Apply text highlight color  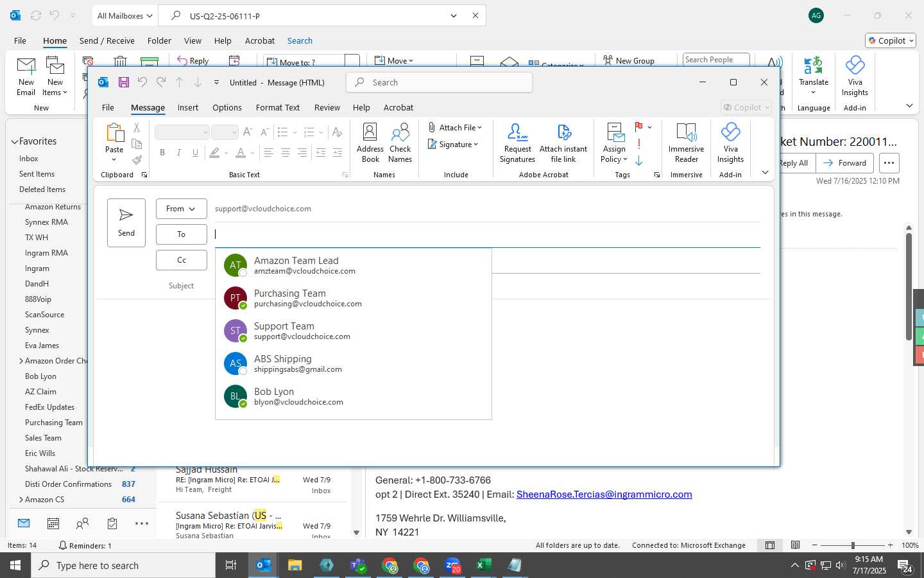coord(214,153)
